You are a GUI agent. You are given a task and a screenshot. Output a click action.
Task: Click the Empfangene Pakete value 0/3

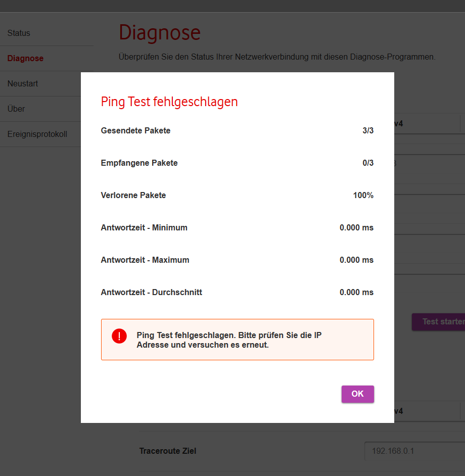367,163
